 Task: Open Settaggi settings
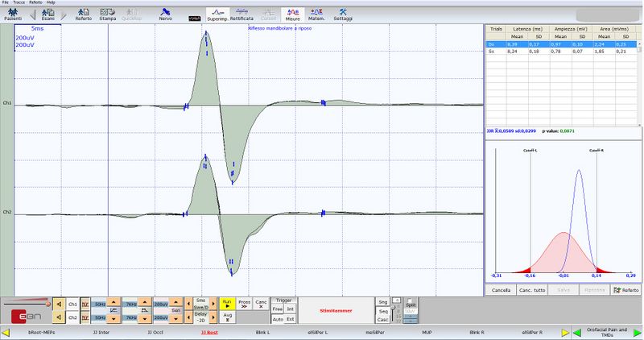pyautogui.click(x=343, y=14)
